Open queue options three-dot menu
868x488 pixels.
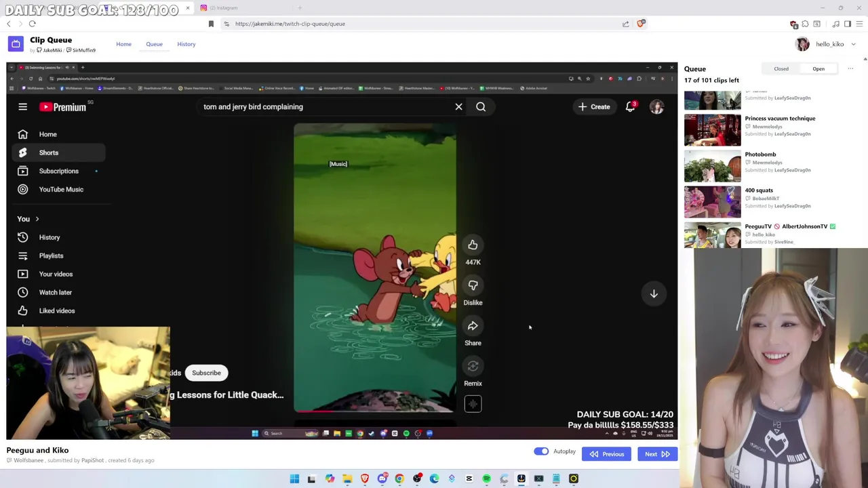(850, 68)
